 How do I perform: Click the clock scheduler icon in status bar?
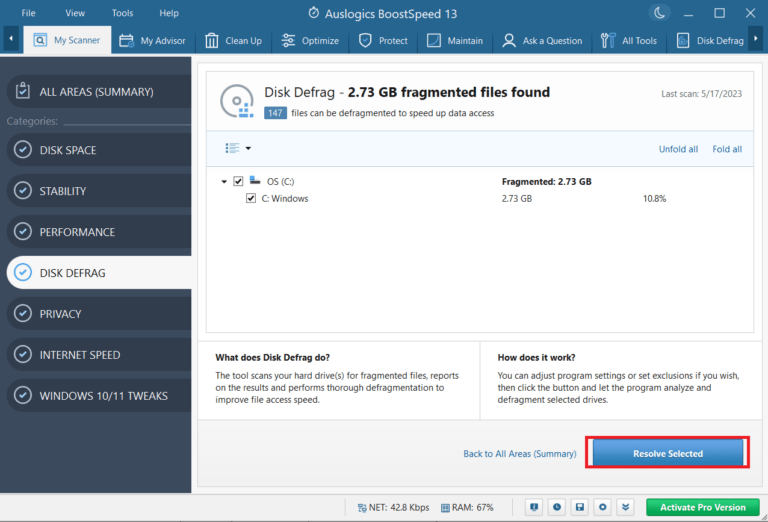point(557,507)
